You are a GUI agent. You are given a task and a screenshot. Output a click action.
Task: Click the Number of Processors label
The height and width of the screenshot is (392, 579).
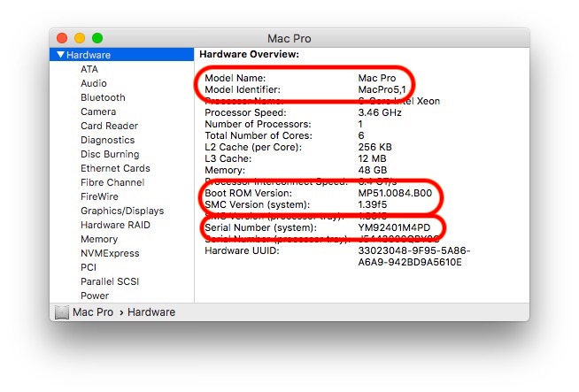tap(259, 124)
